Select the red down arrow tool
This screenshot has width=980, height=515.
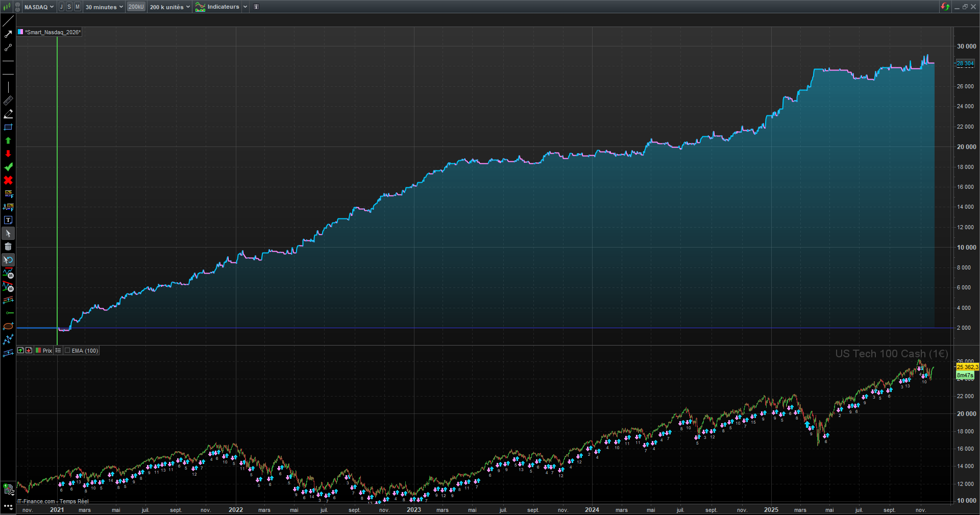(8, 154)
